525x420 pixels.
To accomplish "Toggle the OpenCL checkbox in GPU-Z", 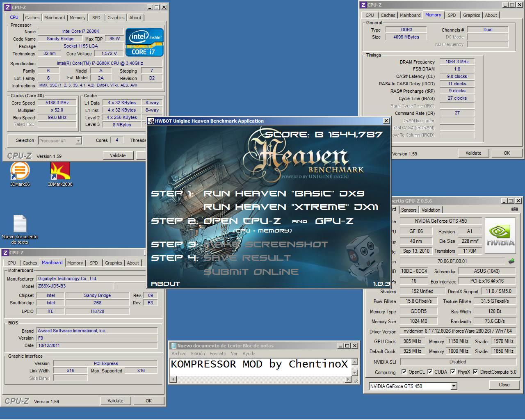I will tap(404, 372).
